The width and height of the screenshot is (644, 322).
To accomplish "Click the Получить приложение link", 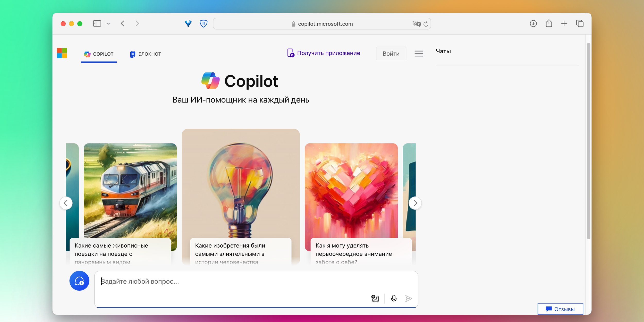I will point(324,53).
